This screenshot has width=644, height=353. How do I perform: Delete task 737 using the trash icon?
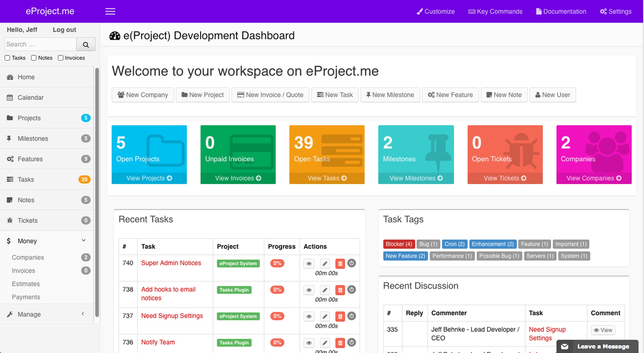pyautogui.click(x=340, y=316)
